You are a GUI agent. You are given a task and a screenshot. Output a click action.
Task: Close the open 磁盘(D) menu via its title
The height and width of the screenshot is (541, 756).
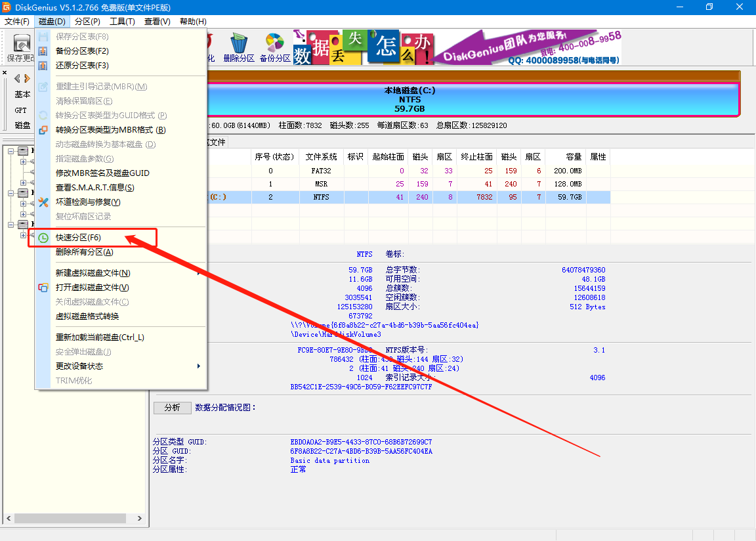(x=52, y=22)
